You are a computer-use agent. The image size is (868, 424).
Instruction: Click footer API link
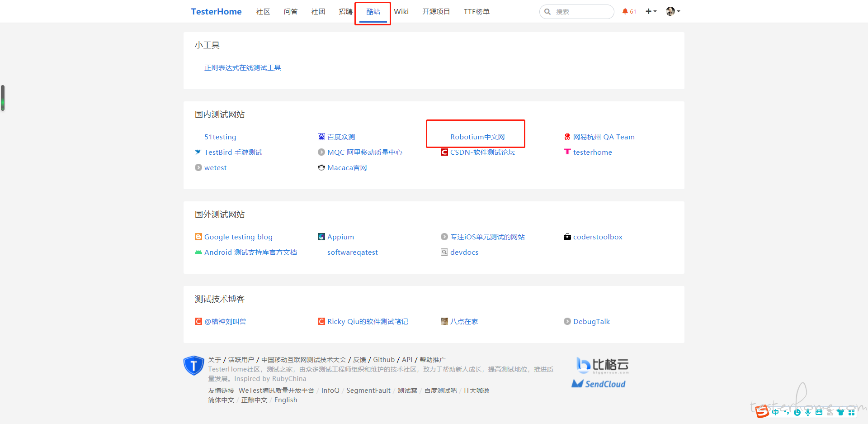tap(407, 359)
